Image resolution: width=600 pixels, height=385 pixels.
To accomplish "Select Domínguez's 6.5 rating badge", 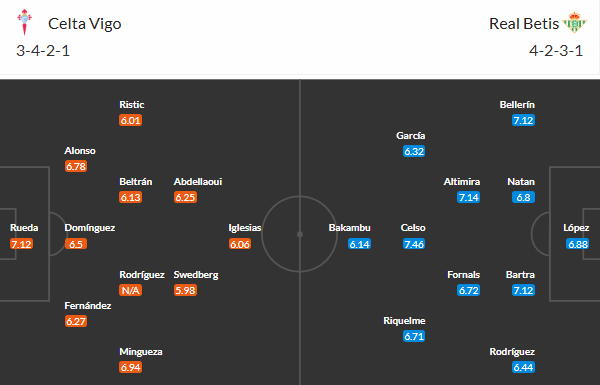I will point(76,244).
